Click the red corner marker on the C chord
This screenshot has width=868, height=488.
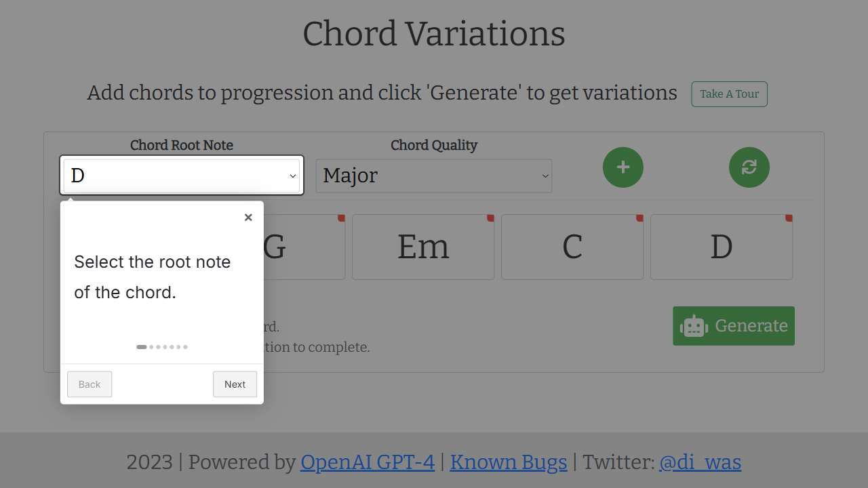tap(639, 219)
